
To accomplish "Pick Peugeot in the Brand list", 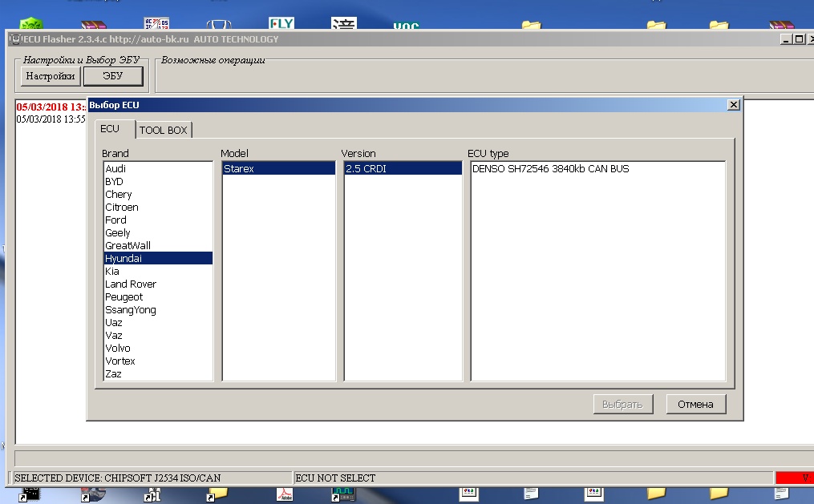I will [158, 297].
